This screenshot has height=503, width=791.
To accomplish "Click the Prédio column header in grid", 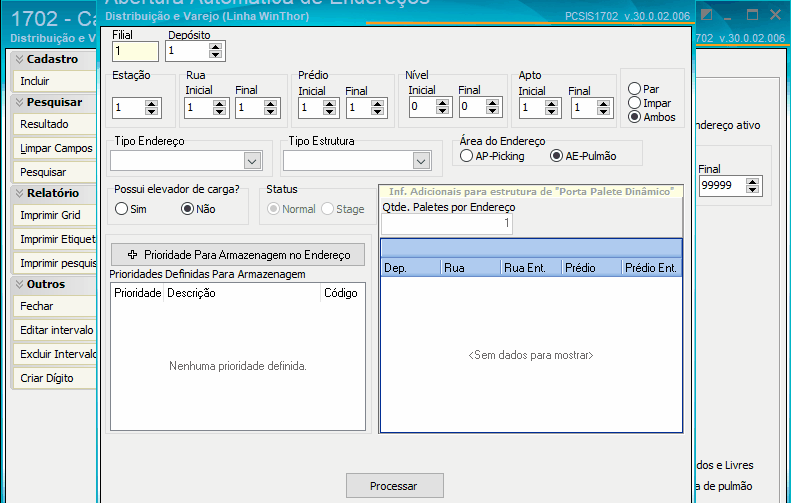I will (x=591, y=268).
